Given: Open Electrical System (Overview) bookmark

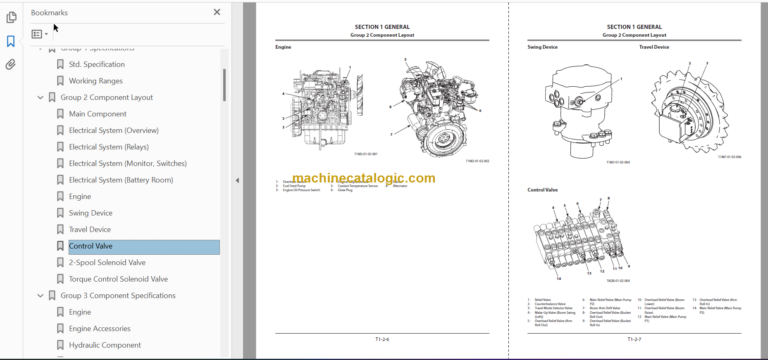Looking at the screenshot, I should click(x=114, y=130).
